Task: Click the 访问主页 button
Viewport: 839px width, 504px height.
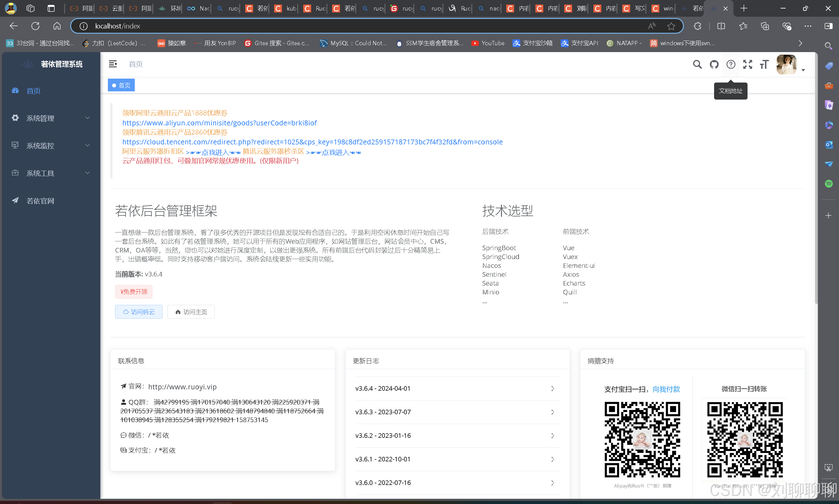Action: click(191, 312)
